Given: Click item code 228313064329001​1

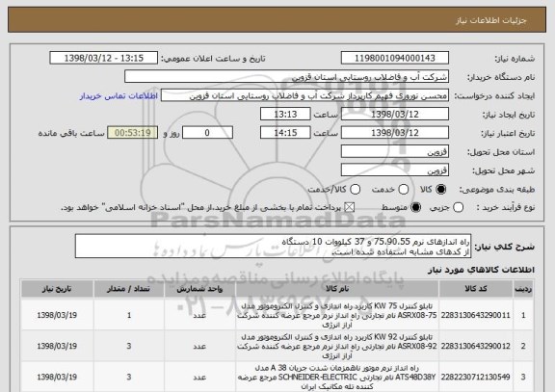Looking at the screenshot, I should tap(476, 315).
